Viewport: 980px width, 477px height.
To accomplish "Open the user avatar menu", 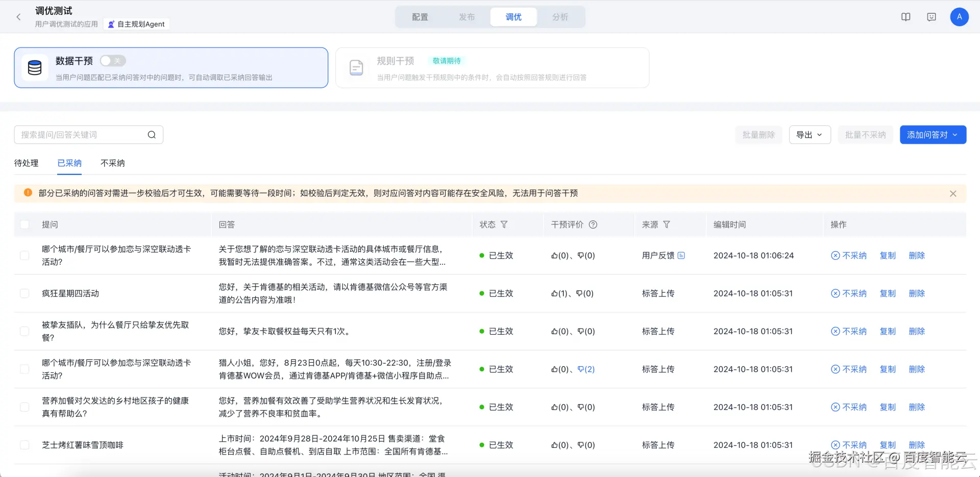I will (x=960, y=17).
